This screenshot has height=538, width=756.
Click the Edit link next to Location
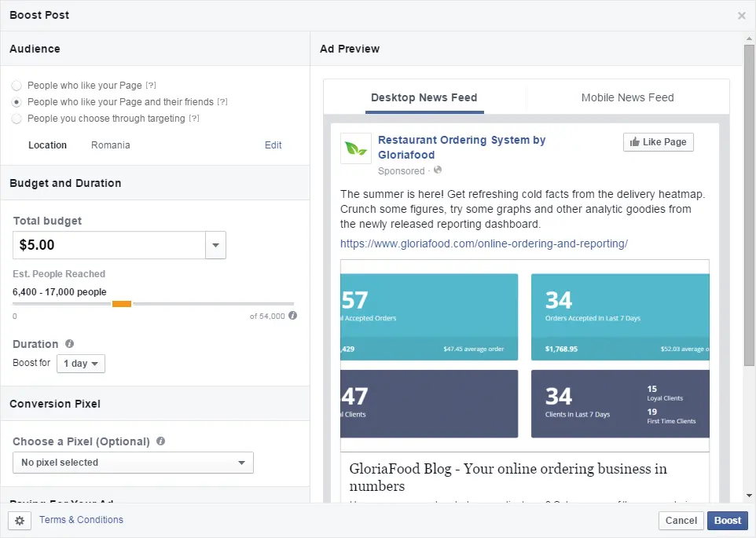point(273,145)
